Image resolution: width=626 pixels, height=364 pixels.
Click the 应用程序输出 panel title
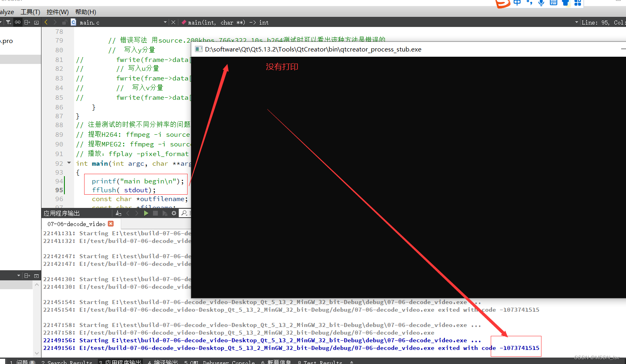[x=62, y=213]
